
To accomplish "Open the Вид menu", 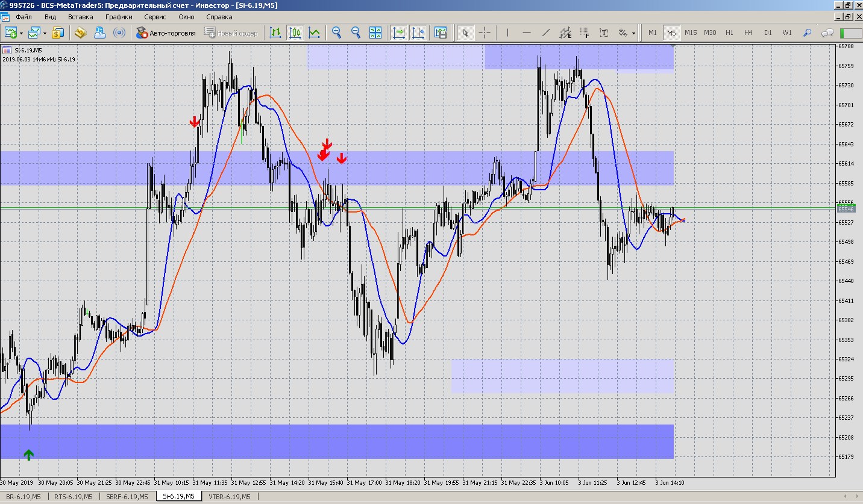I will pos(51,17).
